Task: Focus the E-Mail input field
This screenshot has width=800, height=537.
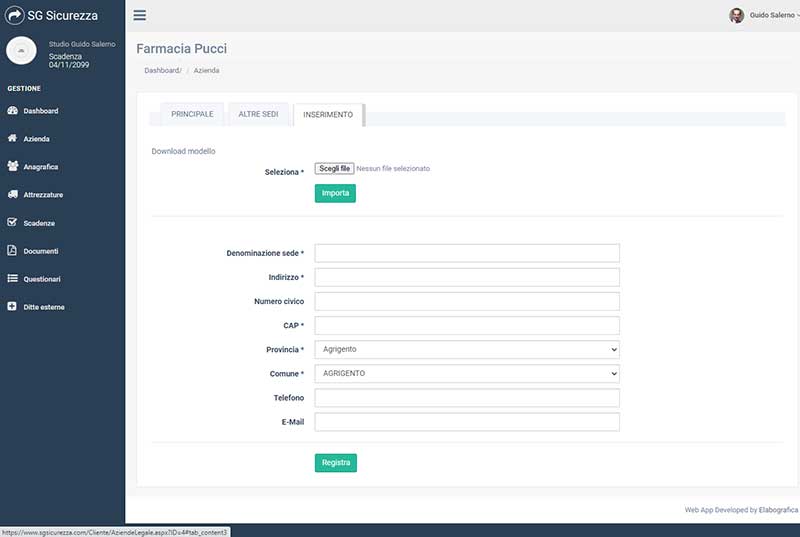Action: tap(467, 422)
